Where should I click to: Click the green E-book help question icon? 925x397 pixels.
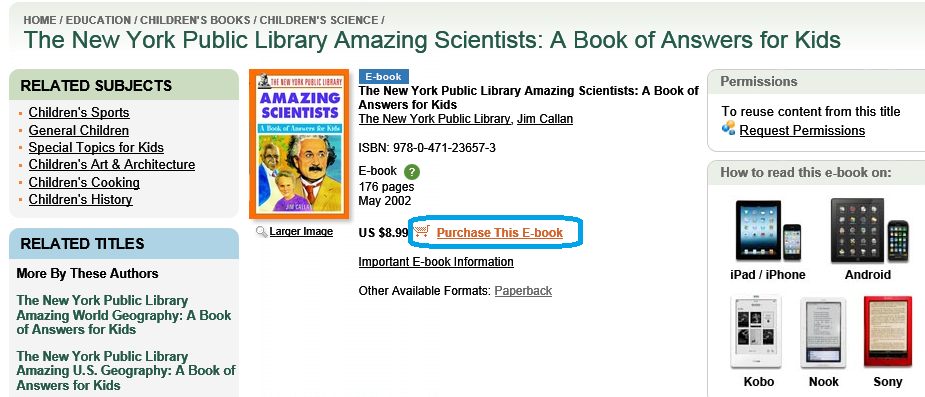412,172
